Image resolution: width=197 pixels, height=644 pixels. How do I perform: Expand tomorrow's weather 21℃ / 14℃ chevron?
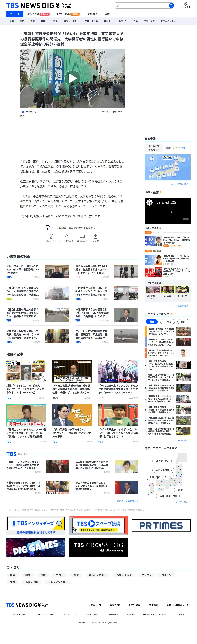pyautogui.click(x=187, y=148)
